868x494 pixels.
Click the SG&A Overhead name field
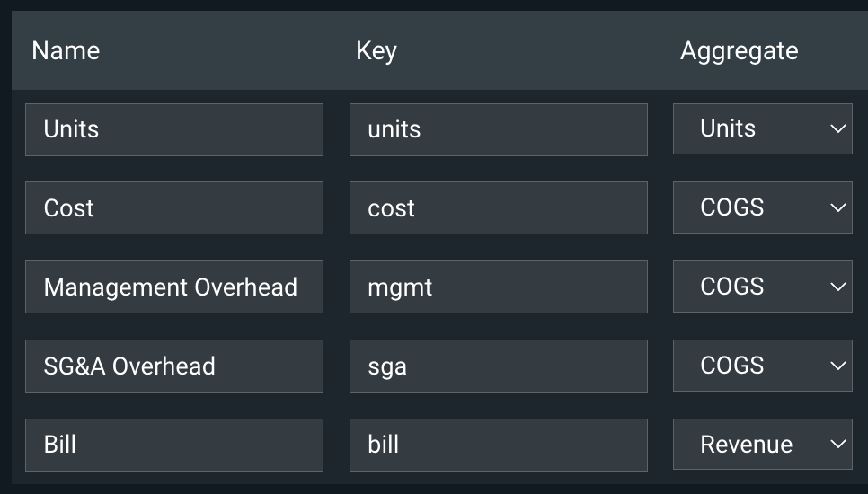click(173, 366)
